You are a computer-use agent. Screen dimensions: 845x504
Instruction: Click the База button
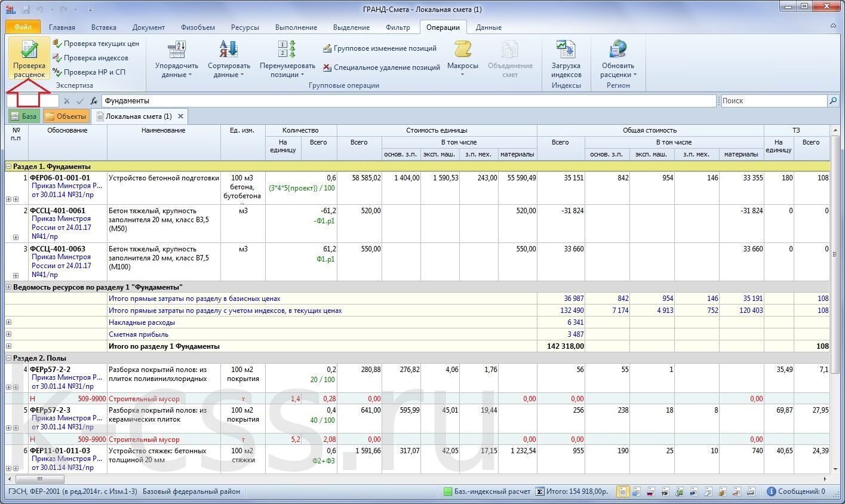[x=24, y=116]
